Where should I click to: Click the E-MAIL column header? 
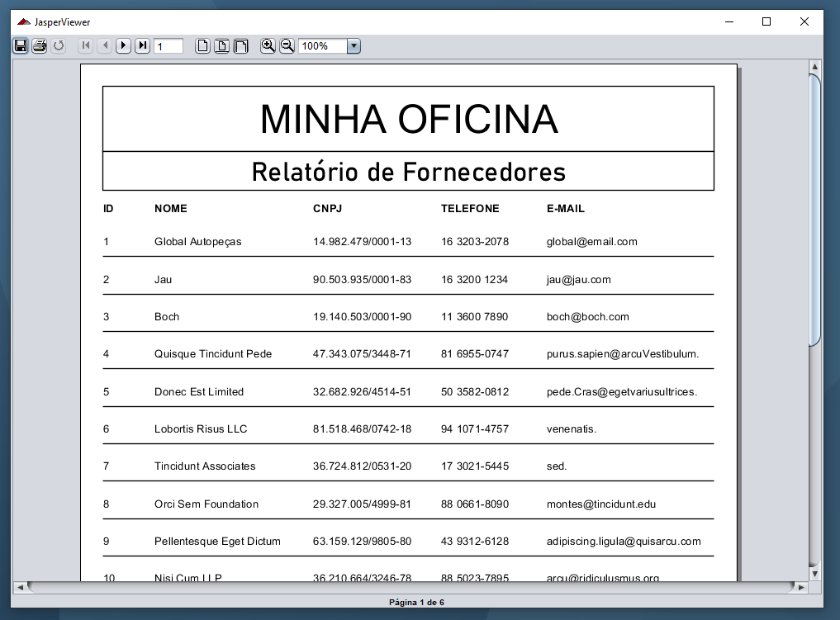tap(565, 209)
